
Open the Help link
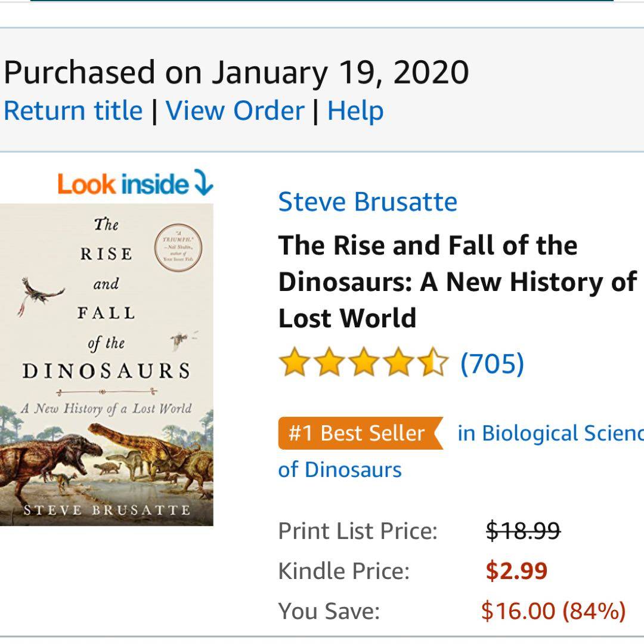click(355, 111)
